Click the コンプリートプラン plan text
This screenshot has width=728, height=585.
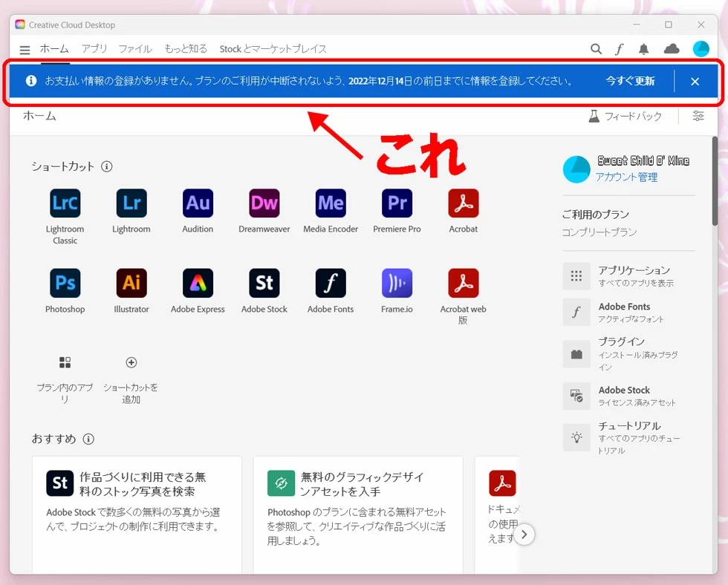599,232
